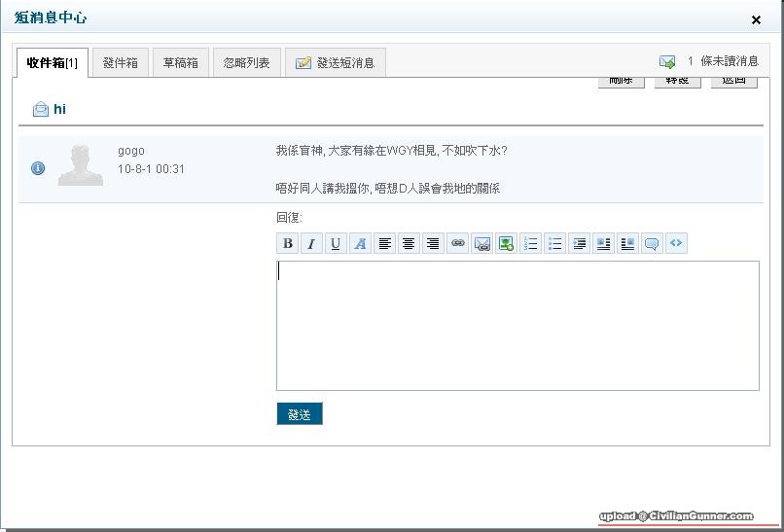This screenshot has width=784, height=532.
Task: Align reply text to the left
Action: (384, 243)
